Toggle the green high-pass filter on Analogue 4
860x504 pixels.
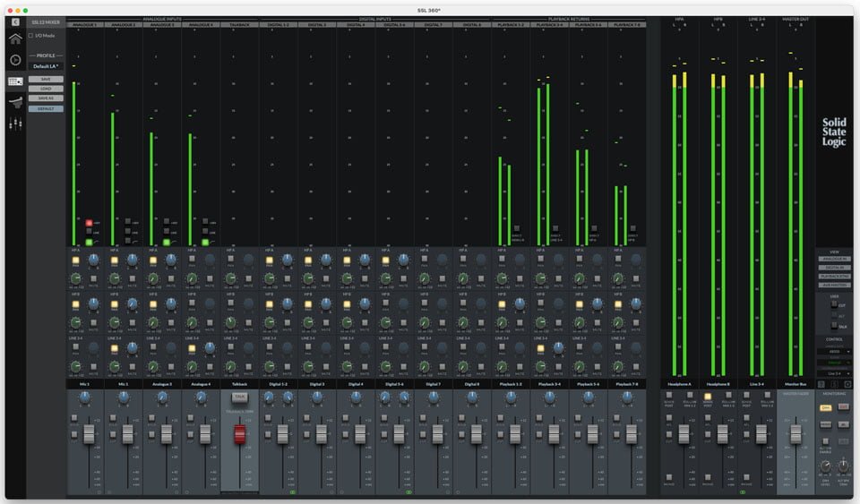click(x=205, y=242)
